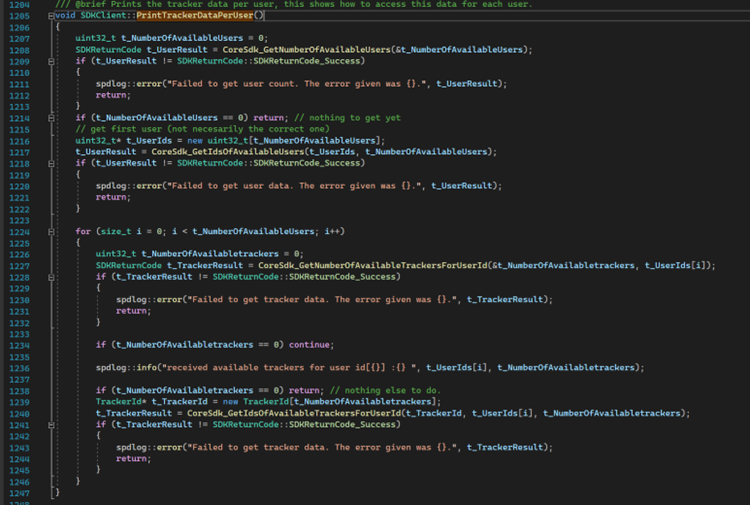
Task: Click line number 1205 in the gutter
Action: [x=19, y=16]
